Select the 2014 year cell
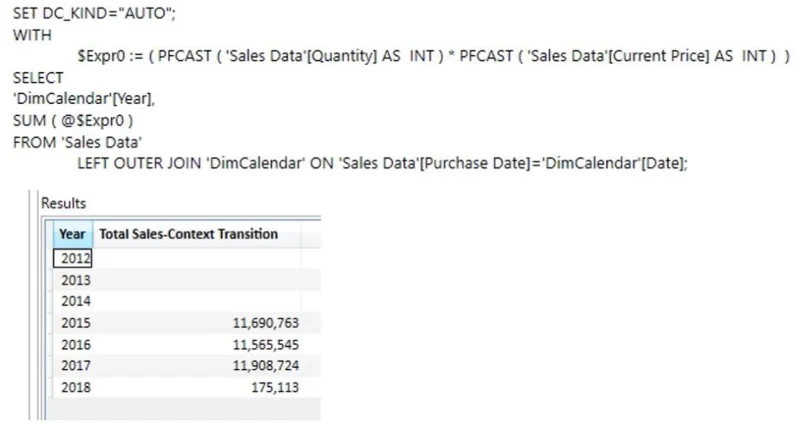The image size is (800, 424). [73, 301]
